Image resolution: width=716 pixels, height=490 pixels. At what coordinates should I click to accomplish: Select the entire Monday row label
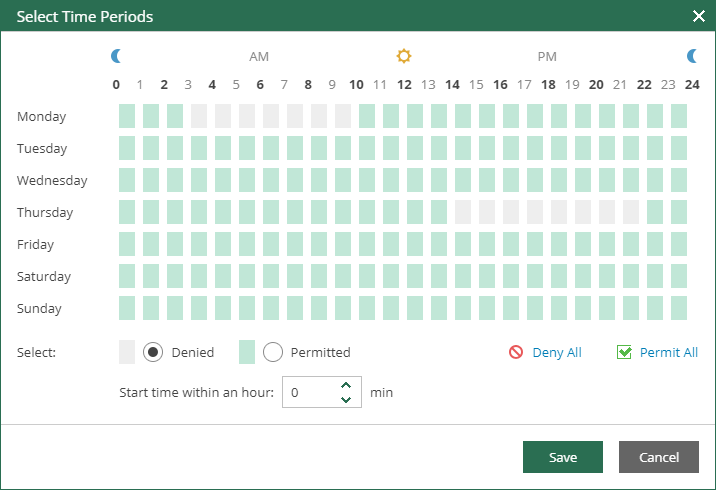point(42,117)
